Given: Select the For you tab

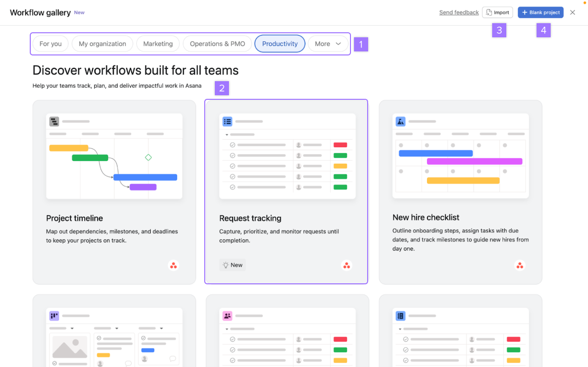Looking at the screenshot, I should click(50, 44).
